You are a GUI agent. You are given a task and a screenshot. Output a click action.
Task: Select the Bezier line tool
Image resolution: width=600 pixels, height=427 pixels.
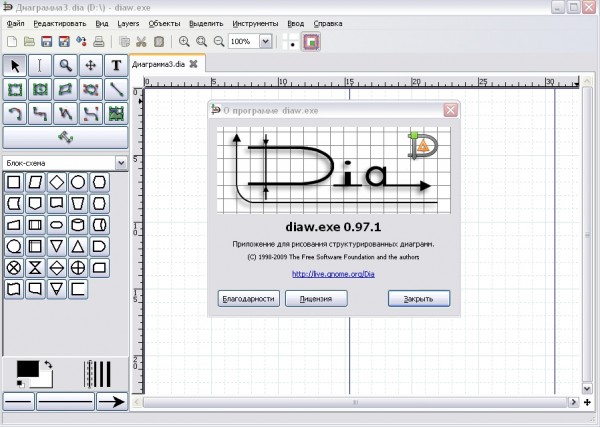[91, 114]
